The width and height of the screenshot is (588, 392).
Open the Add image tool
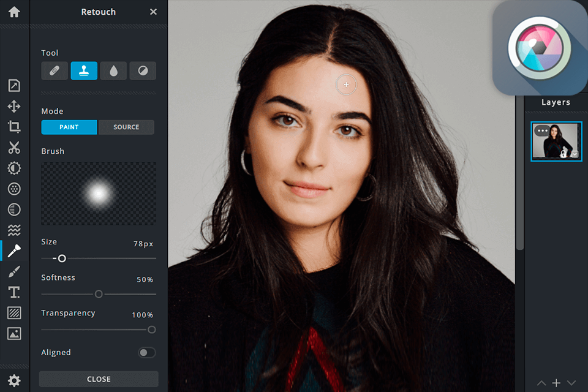coord(14,333)
